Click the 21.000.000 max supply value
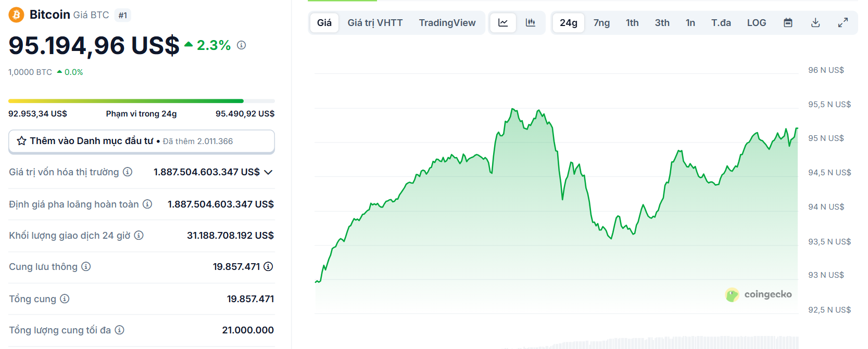This screenshot has height=349, width=868. [248, 330]
